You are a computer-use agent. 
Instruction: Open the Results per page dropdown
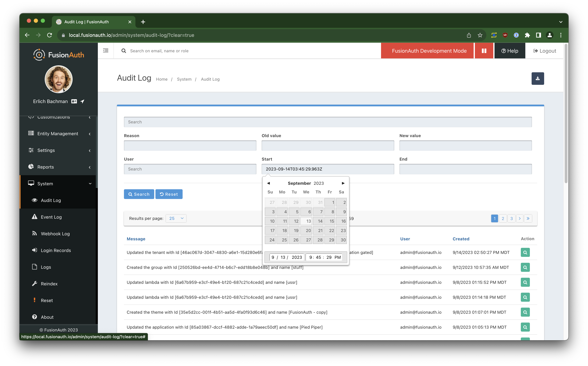(176, 218)
